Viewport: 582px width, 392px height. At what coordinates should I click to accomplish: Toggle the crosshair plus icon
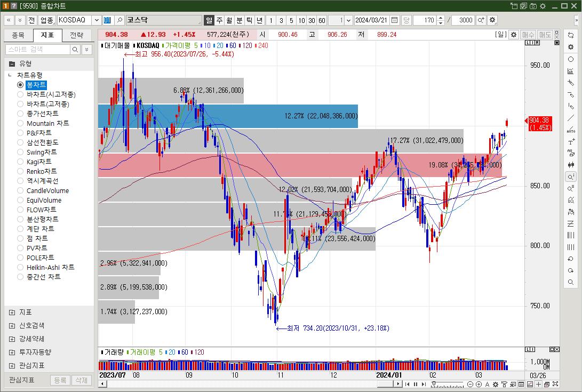click(x=538, y=384)
